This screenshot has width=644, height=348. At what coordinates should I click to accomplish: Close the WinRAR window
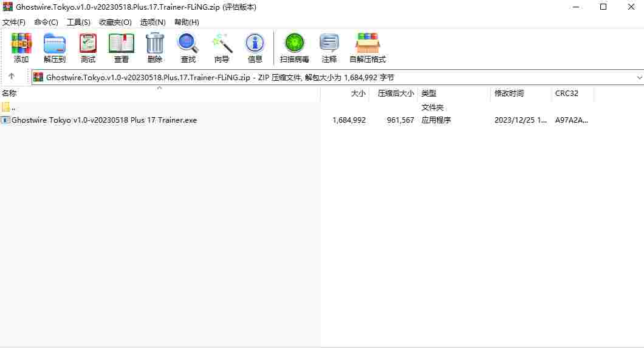pyautogui.click(x=631, y=7)
